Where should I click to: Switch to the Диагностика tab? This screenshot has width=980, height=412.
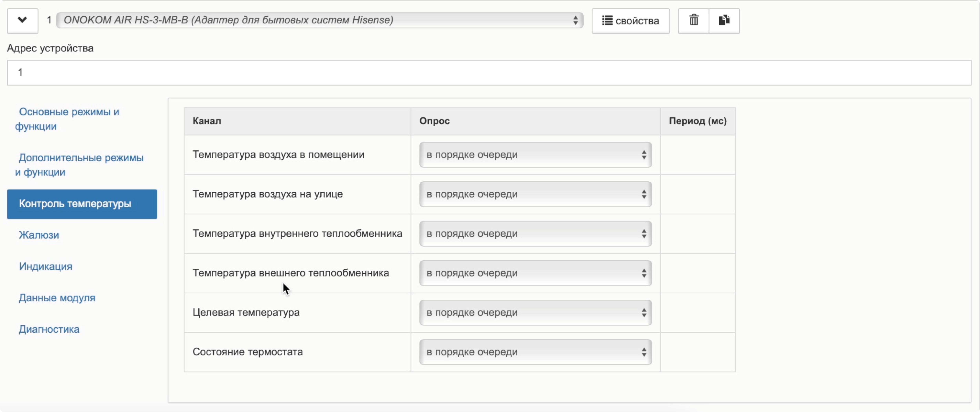point(49,329)
